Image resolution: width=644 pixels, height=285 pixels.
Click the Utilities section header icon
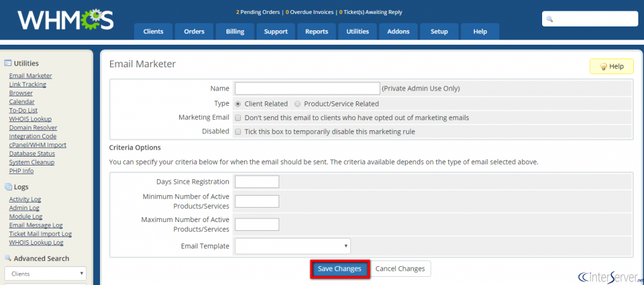pos(8,63)
